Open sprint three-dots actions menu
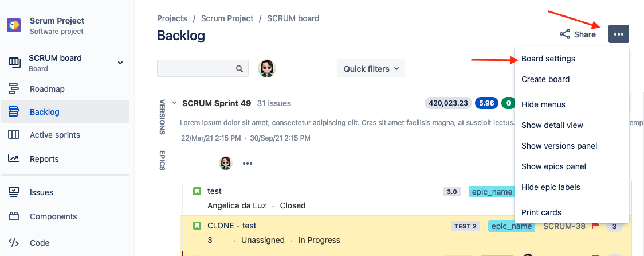The width and height of the screenshot is (644, 256). [x=248, y=163]
